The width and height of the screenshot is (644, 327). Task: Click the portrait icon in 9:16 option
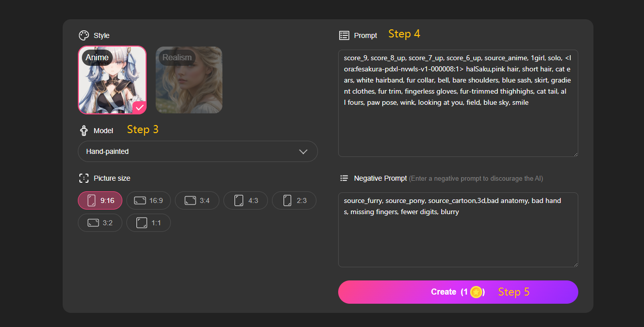[91, 200]
